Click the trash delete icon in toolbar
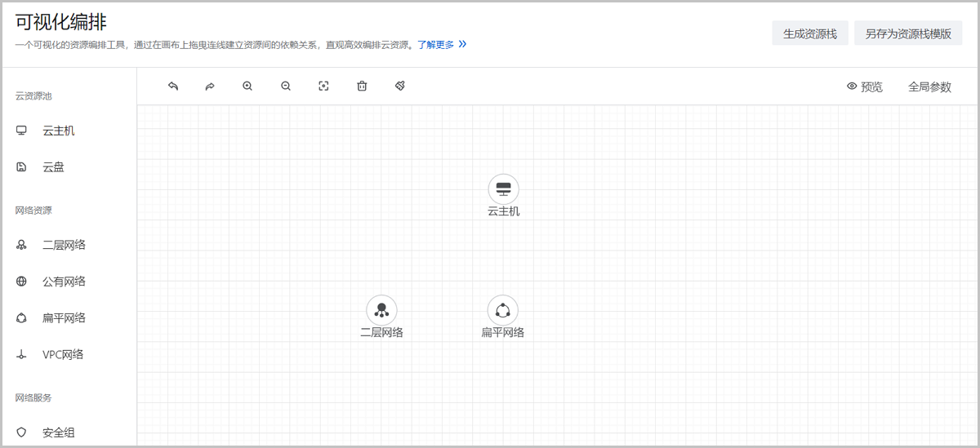Image resolution: width=980 pixels, height=448 pixels. click(x=362, y=86)
